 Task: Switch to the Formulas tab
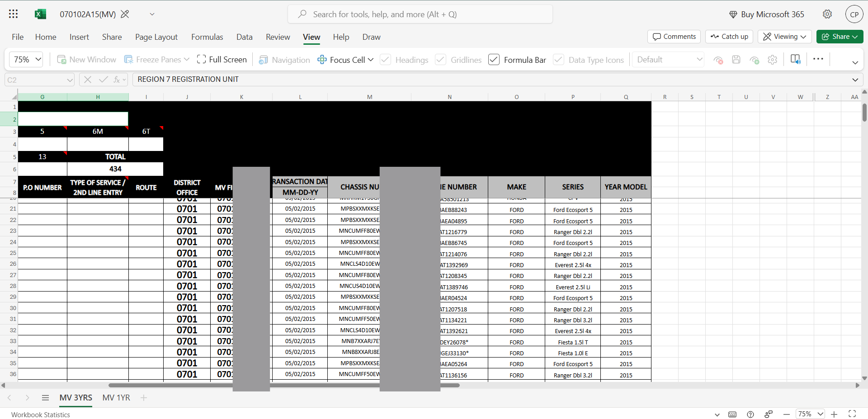[207, 37]
